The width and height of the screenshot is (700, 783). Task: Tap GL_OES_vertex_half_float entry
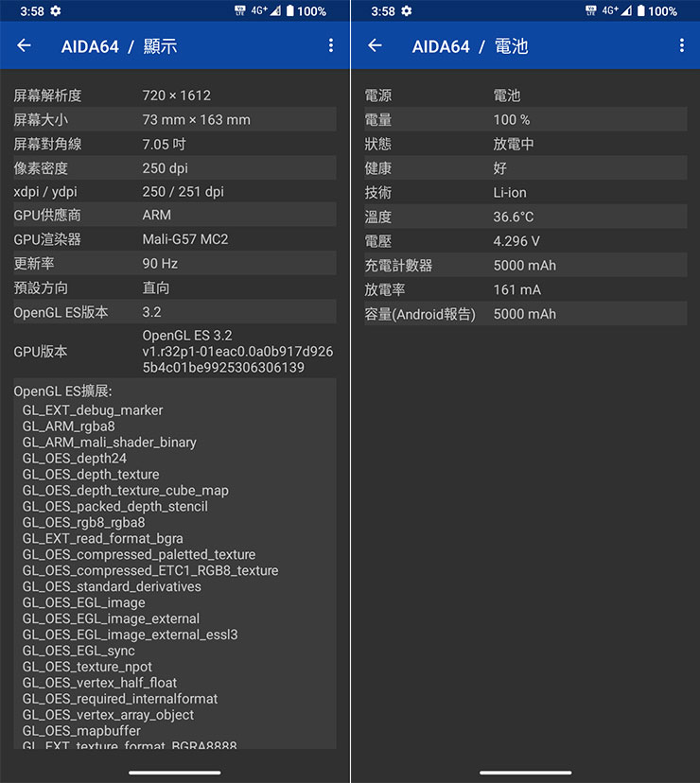(99, 683)
